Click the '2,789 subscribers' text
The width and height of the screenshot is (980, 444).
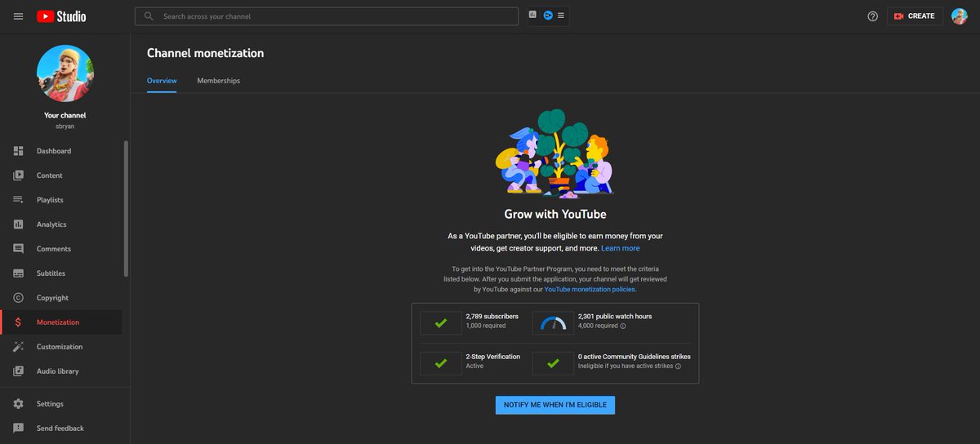pyautogui.click(x=492, y=317)
